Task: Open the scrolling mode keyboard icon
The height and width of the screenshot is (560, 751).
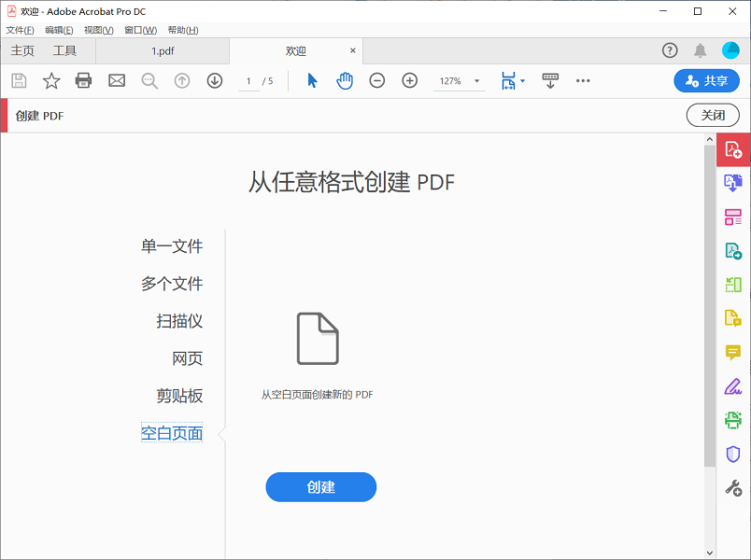Action: point(550,80)
